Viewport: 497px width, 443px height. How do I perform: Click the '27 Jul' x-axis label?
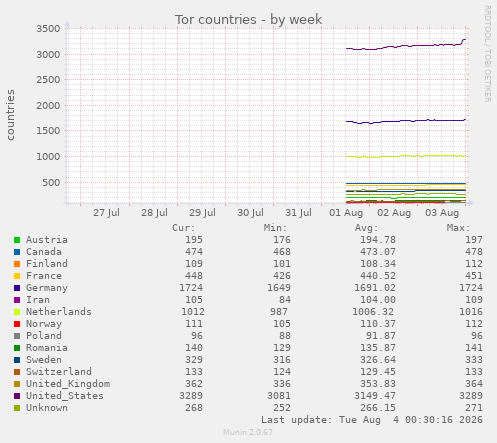(106, 213)
